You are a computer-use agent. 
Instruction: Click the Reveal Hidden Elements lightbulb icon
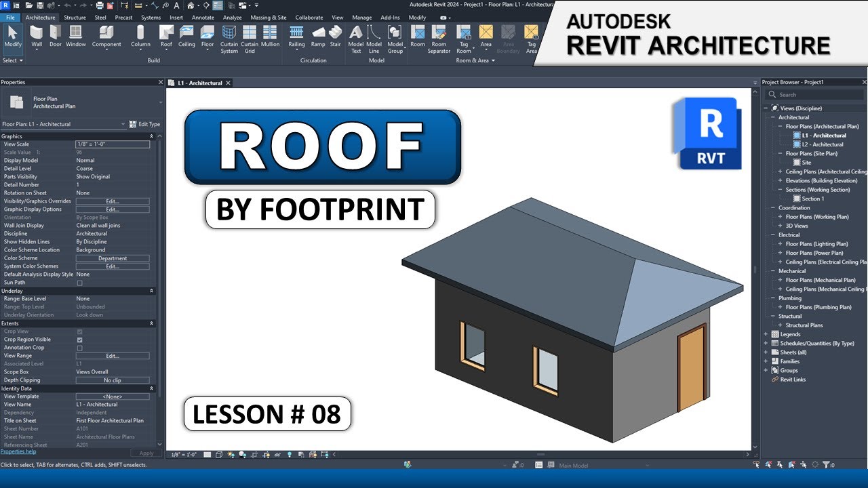point(290,455)
